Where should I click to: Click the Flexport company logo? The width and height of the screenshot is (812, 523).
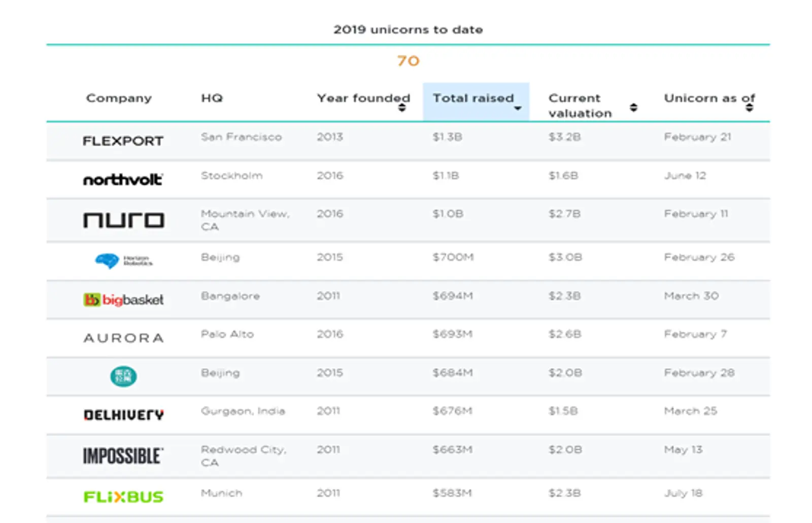(123, 141)
